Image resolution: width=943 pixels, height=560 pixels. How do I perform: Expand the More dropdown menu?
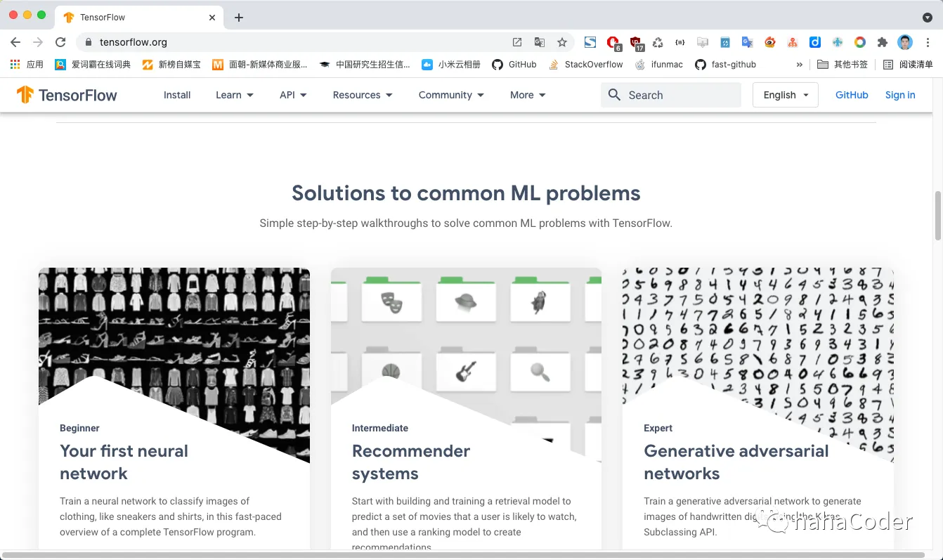pos(528,95)
